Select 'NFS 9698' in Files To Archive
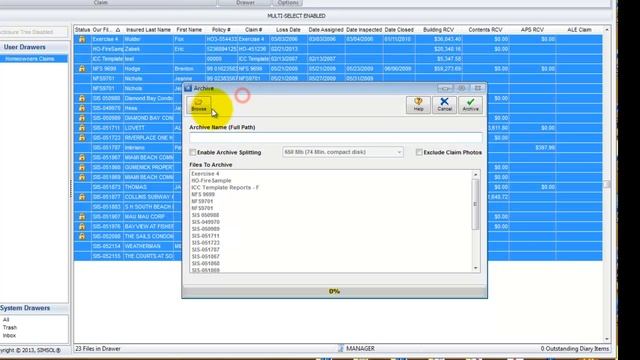Image resolution: width=640 pixels, height=360 pixels. click(203, 194)
